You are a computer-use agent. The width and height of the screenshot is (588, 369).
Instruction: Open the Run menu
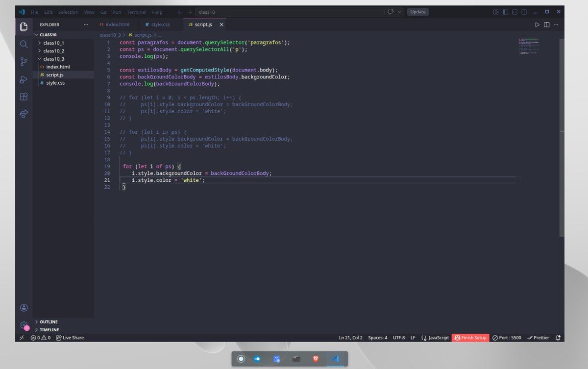click(x=117, y=12)
